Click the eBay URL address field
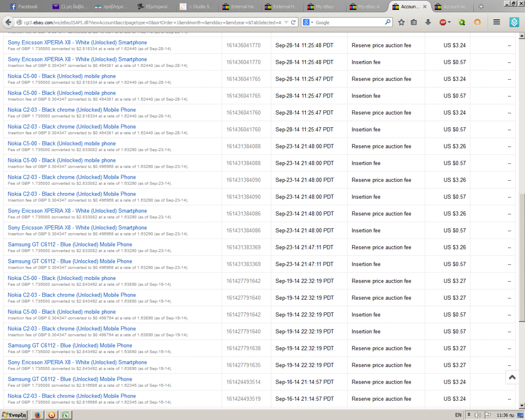The width and height of the screenshot is (525, 420). tap(153, 22)
